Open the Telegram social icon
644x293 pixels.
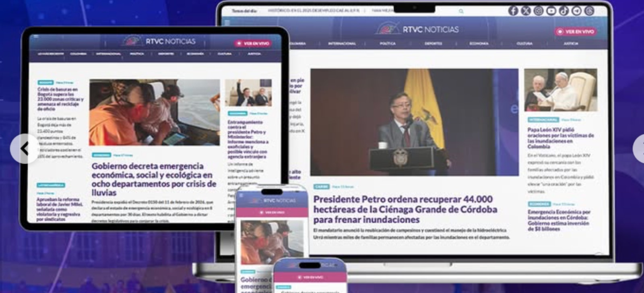tap(576, 11)
